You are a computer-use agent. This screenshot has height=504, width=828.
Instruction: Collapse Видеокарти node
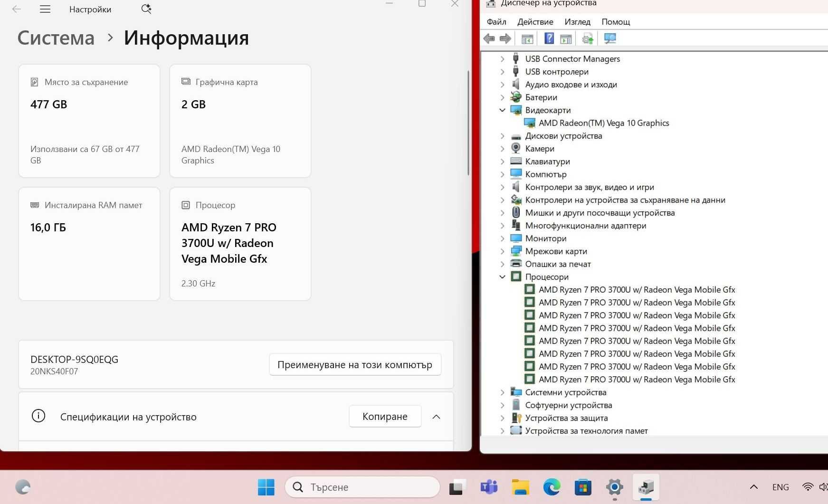[x=503, y=110]
